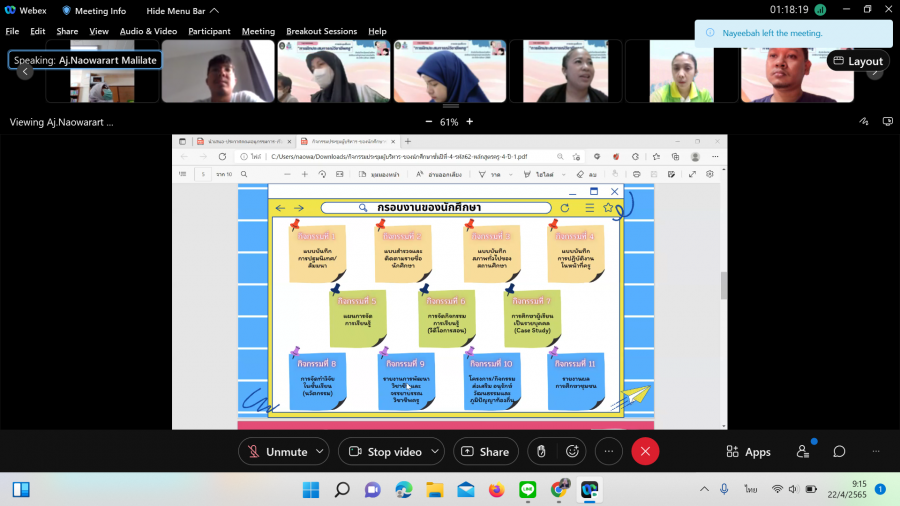900x506 pixels.
Task: Show the Participants panel icon
Action: (x=802, y=452)
